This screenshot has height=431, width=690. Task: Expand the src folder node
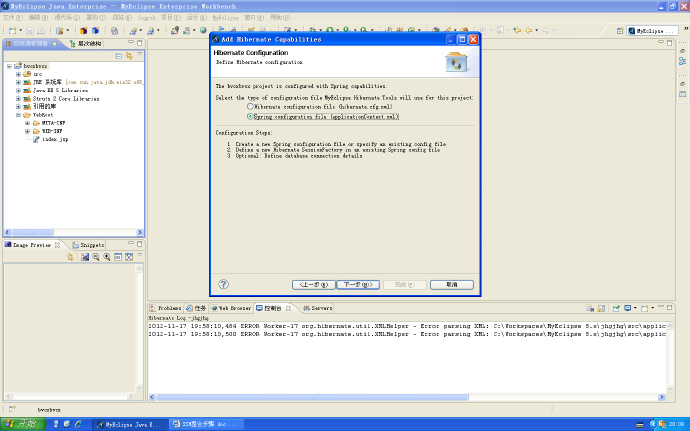point(18,74)
